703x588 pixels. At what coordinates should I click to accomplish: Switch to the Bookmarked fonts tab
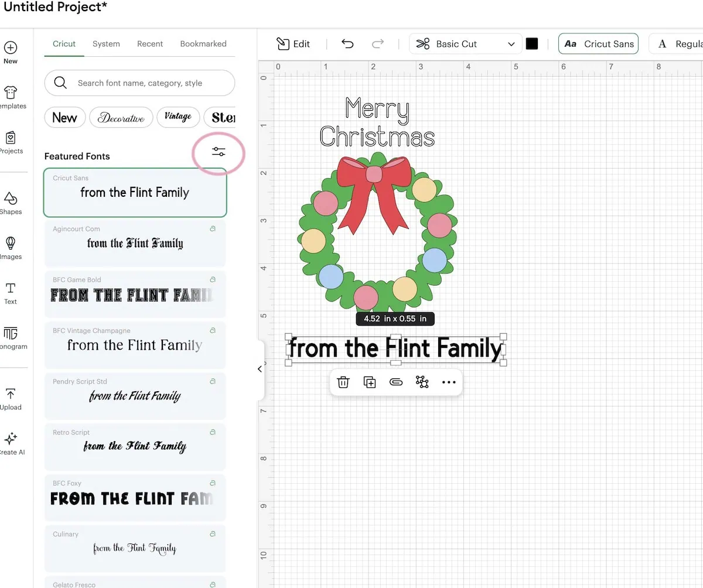203,43
